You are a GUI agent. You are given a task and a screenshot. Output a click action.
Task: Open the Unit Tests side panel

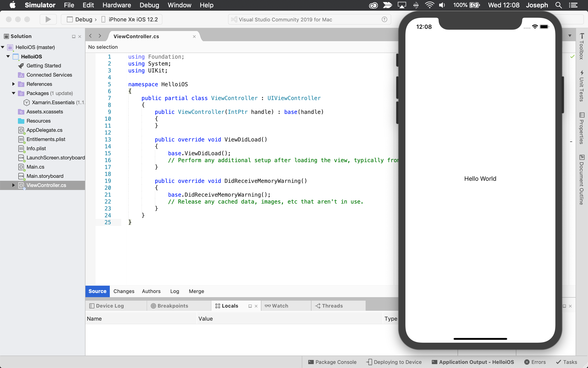(582, 86)
